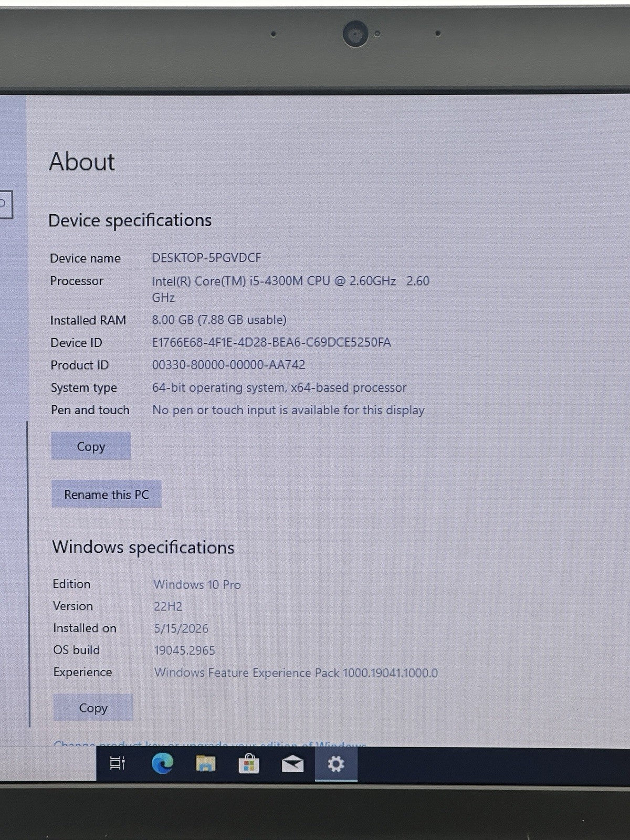The image size is (630, 840).
Task: Click the device name DESKTOP-5PGVDCF
Action: click(x=206, y=258)
